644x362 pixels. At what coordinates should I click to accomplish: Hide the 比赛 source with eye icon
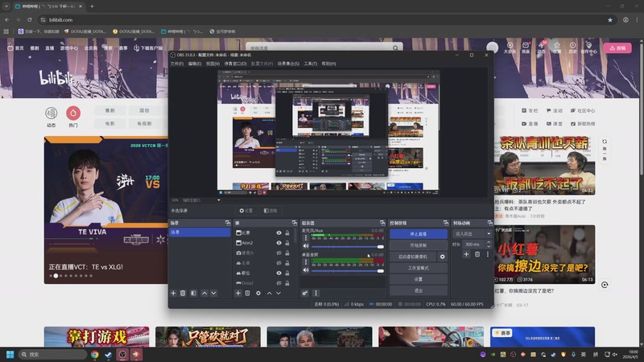[279, 232]
